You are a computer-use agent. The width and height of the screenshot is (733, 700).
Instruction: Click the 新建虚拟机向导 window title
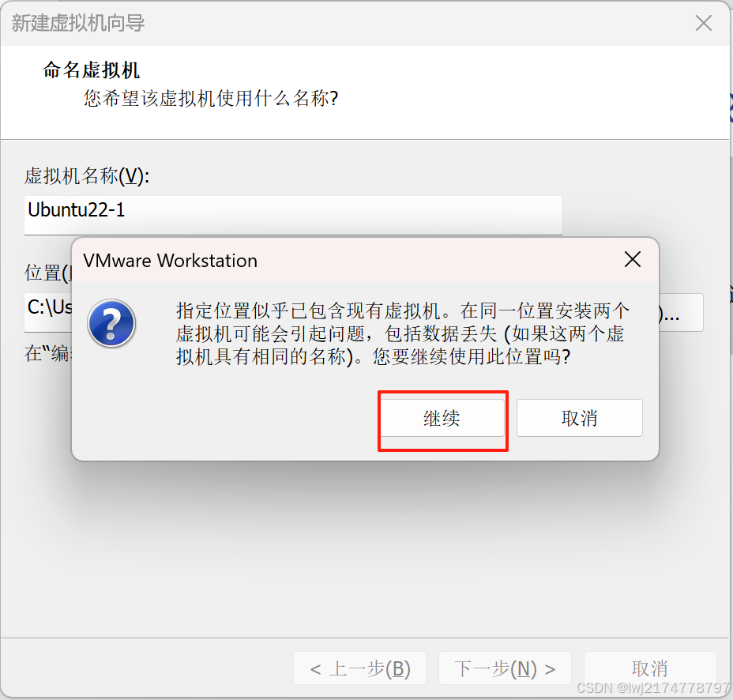78,23
